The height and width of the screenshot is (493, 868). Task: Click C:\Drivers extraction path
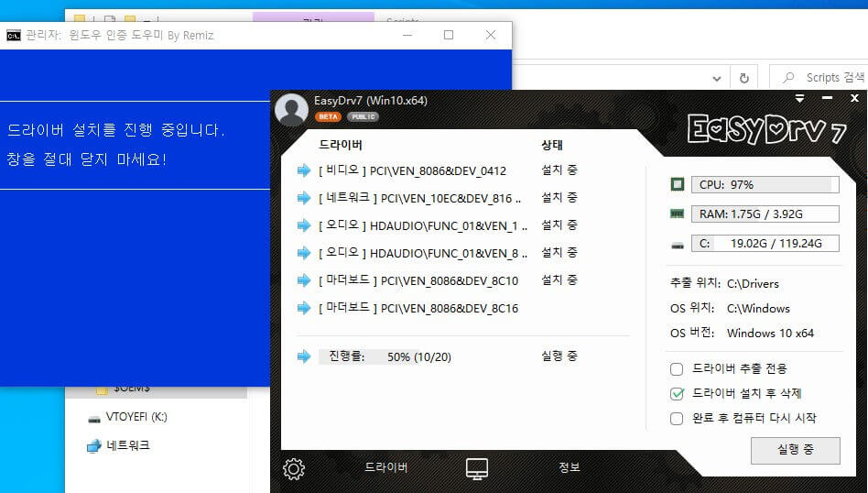click(x=753, y=284)
